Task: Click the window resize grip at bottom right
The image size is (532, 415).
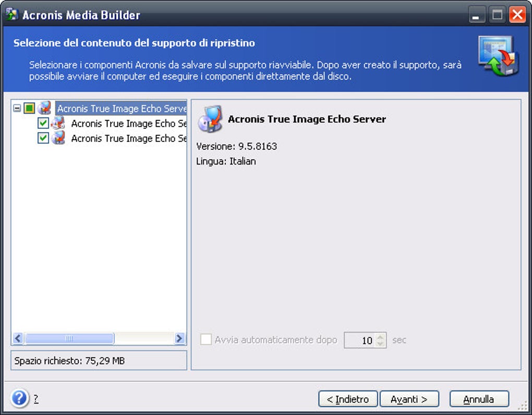Action: point(523,406)
